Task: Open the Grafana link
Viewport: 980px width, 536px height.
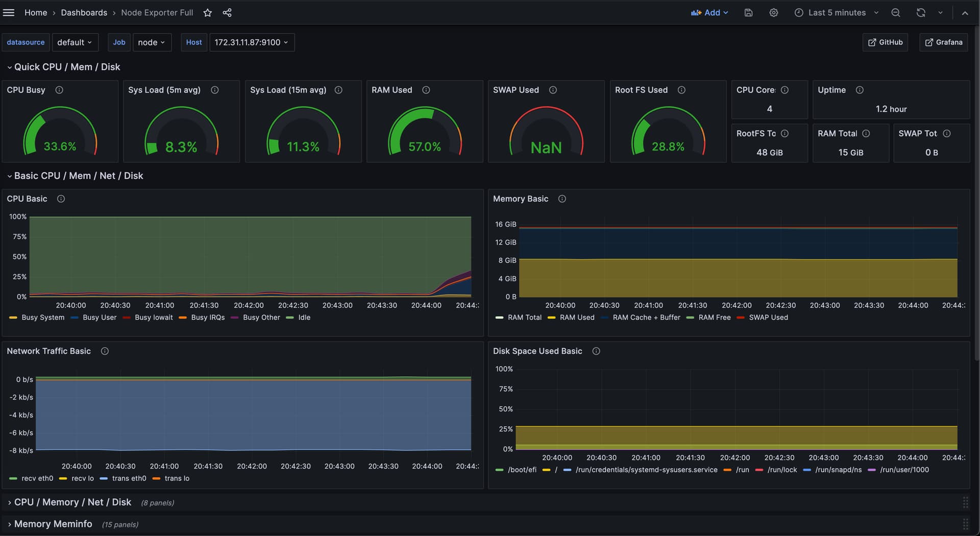Action: [x=943, y=42]
